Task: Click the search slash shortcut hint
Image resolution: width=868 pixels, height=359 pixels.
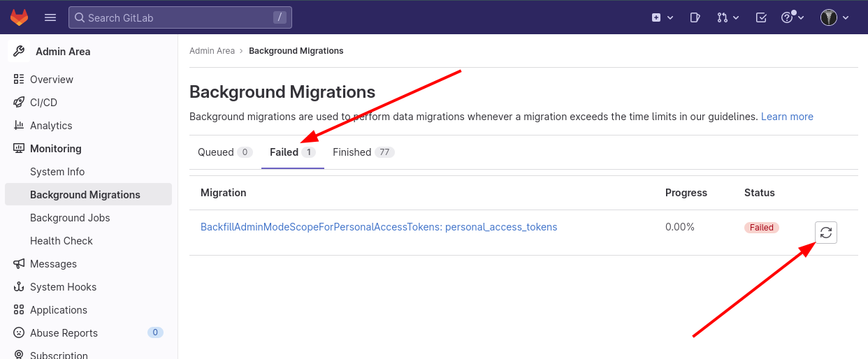Action: pyautogui.click(x=280, y=17)
